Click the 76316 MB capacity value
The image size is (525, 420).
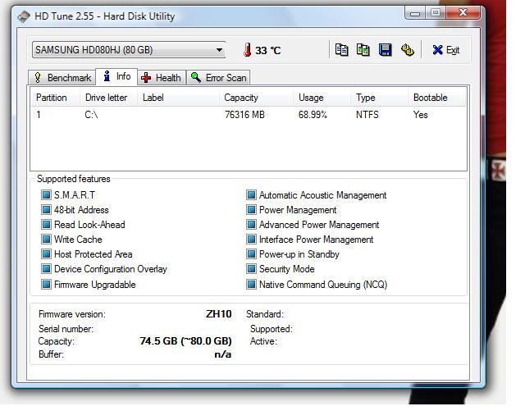pos(244,115)
